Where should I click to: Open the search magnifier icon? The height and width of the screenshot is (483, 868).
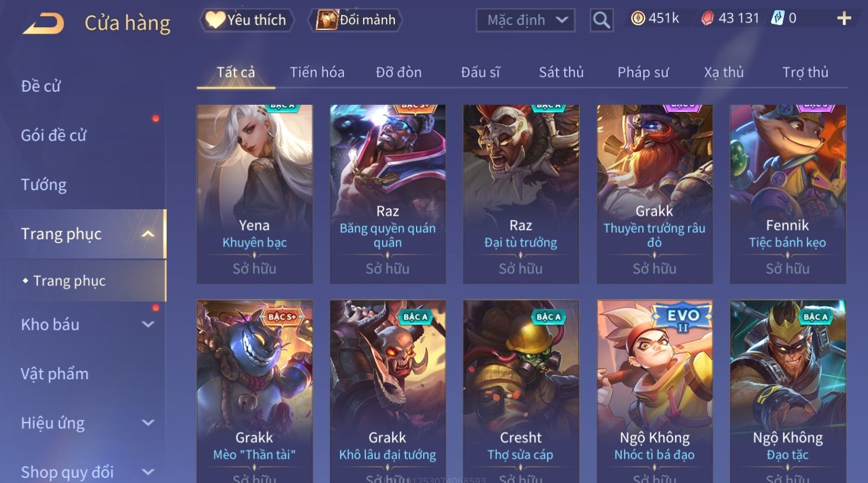(x=601, y=20)
